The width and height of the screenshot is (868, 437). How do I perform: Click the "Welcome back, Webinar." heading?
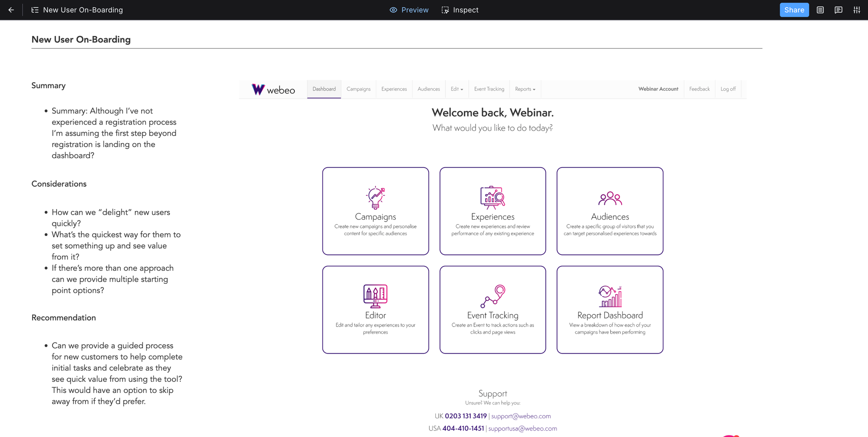[x=492, y=113]
